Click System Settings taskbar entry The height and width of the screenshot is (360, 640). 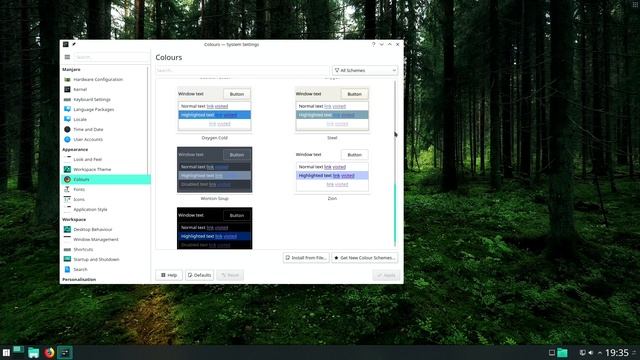(64, 353)
